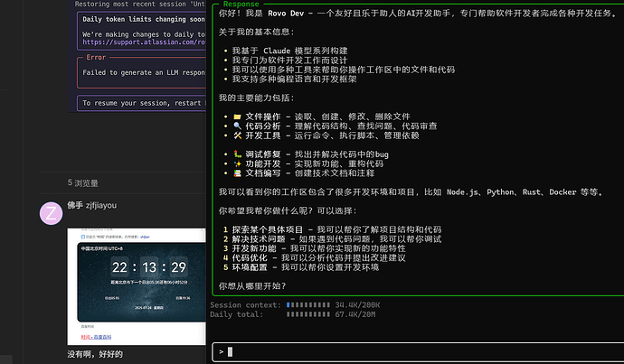Open the Atlassian support link
This screenshot has width=624, height=364.
pos(144,42)
